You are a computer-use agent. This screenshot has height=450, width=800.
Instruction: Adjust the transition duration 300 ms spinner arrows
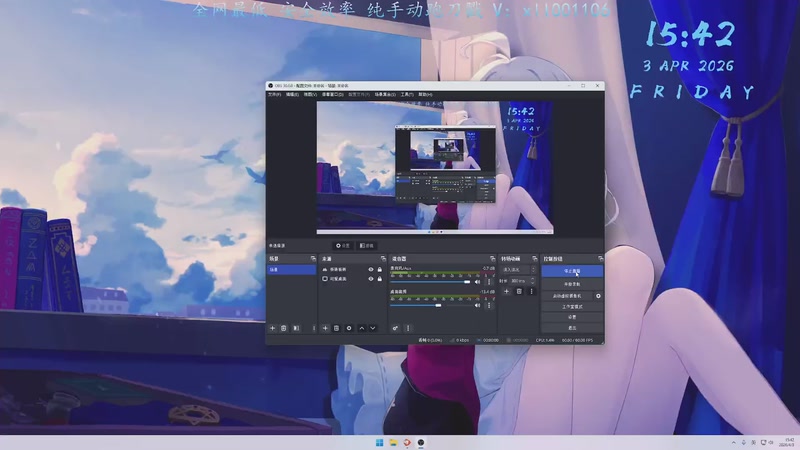(533, 281)
